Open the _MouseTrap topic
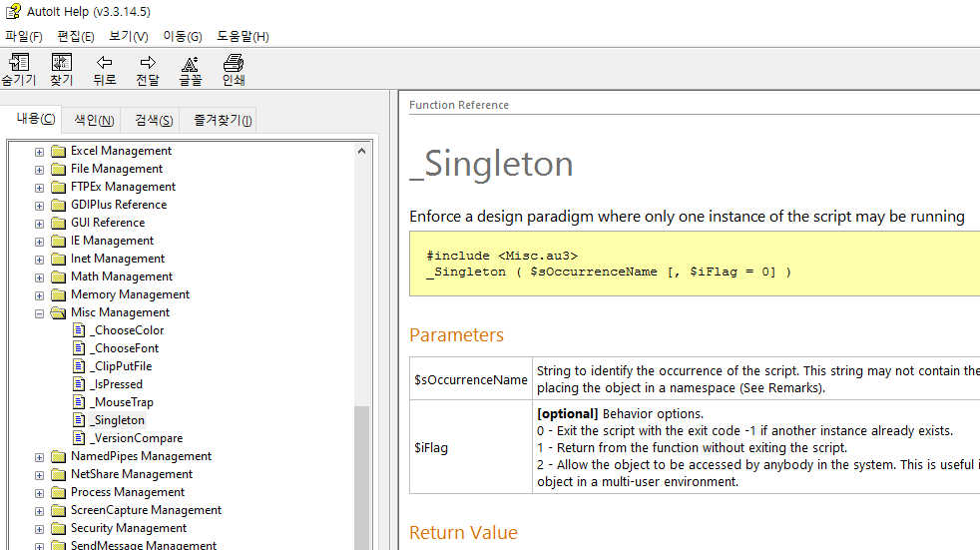 (122, 402)
